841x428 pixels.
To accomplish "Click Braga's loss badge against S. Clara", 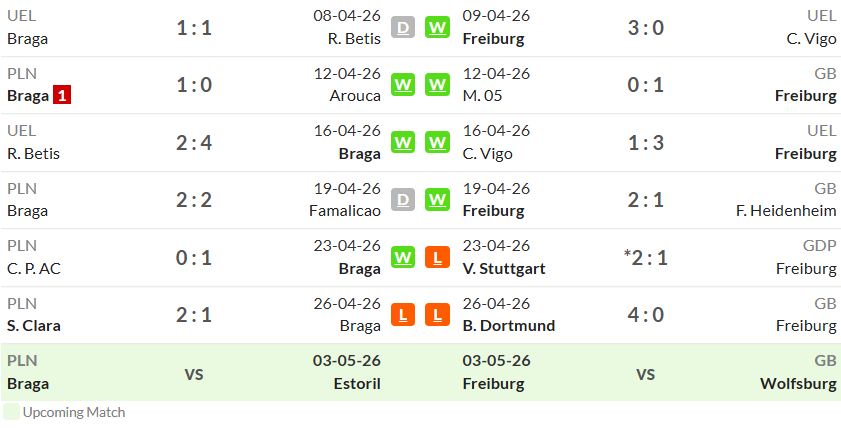I will [403, 315].
